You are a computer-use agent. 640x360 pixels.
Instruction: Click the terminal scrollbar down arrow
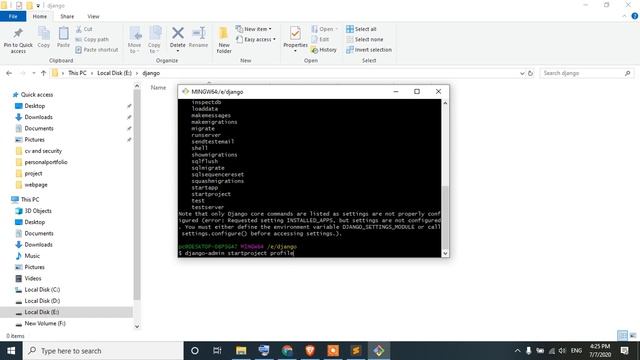click(445, 253)
